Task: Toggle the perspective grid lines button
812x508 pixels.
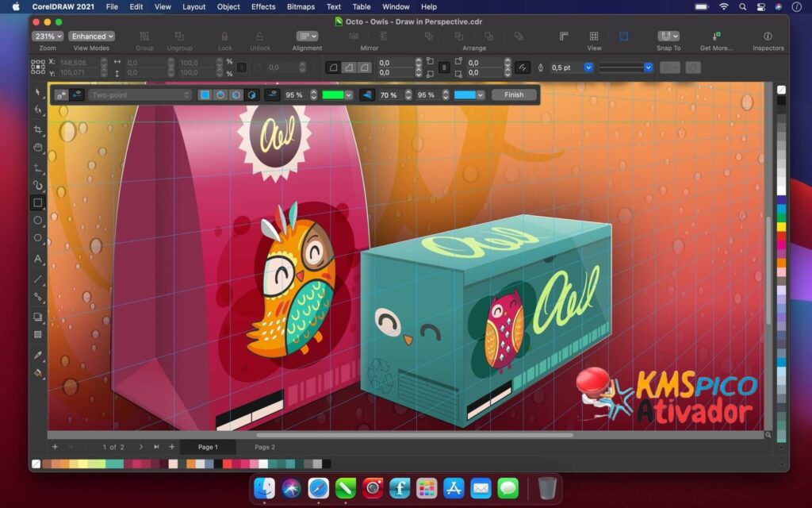Action: point(367,95)
